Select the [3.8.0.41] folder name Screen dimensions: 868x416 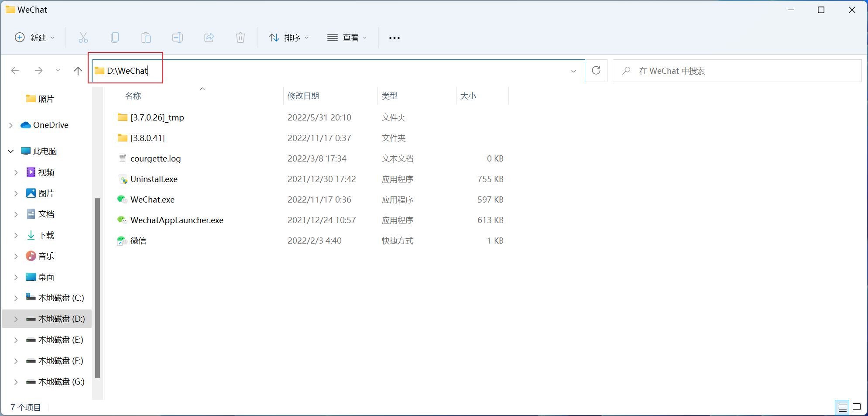pyautogui.click(x=148, y=138)
